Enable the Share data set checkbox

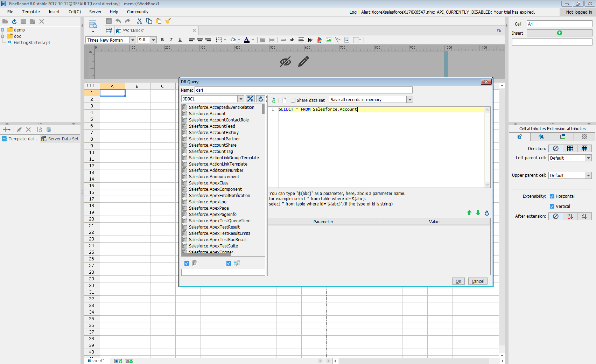[293, 100]
